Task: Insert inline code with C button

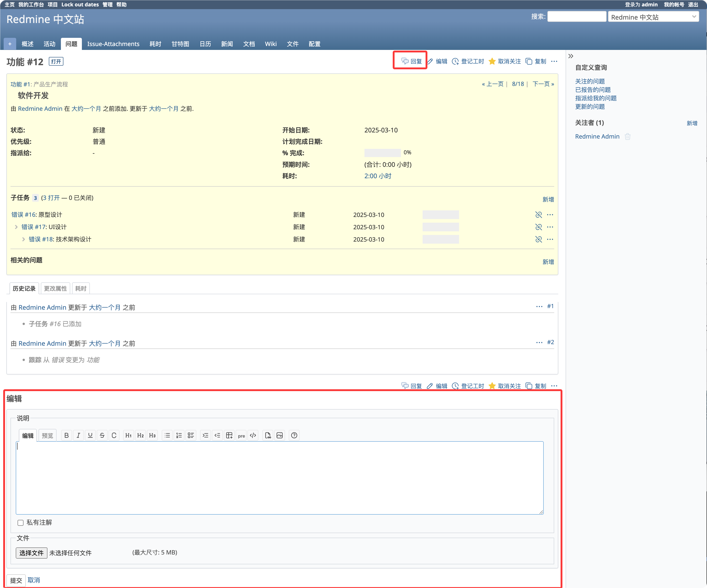Action: point(114,435)
